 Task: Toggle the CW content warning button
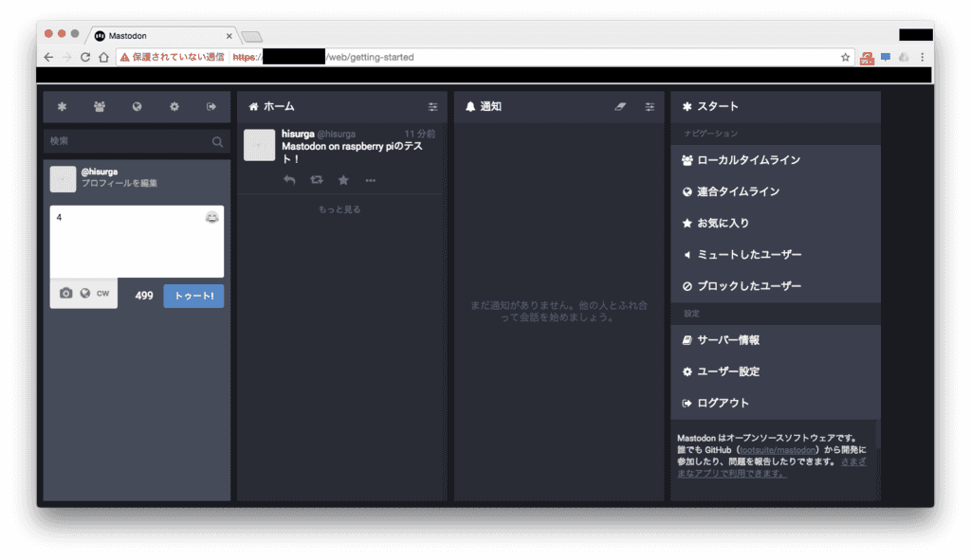point(102,294)
